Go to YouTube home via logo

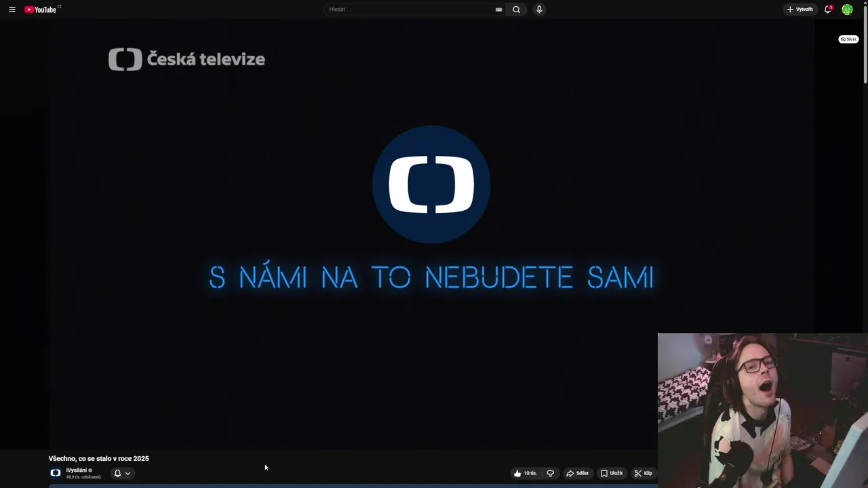42,9
